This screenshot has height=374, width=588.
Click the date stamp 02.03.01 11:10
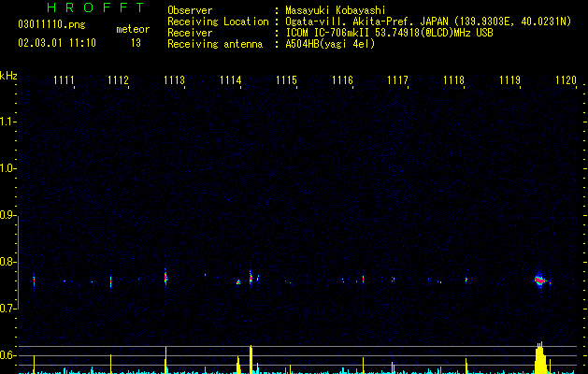pos(57,43)
